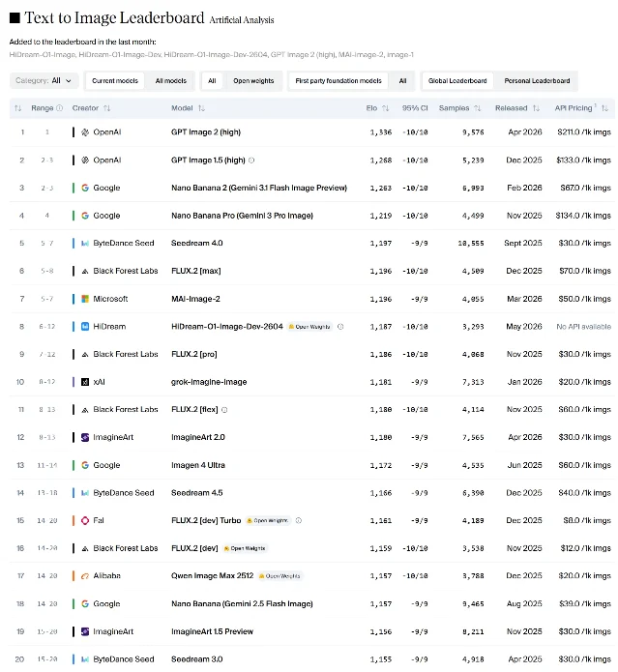Click the Seedream 4.5 model name
Image resolution: width=618 pixels, height=672 pixels.
[196, 493]
